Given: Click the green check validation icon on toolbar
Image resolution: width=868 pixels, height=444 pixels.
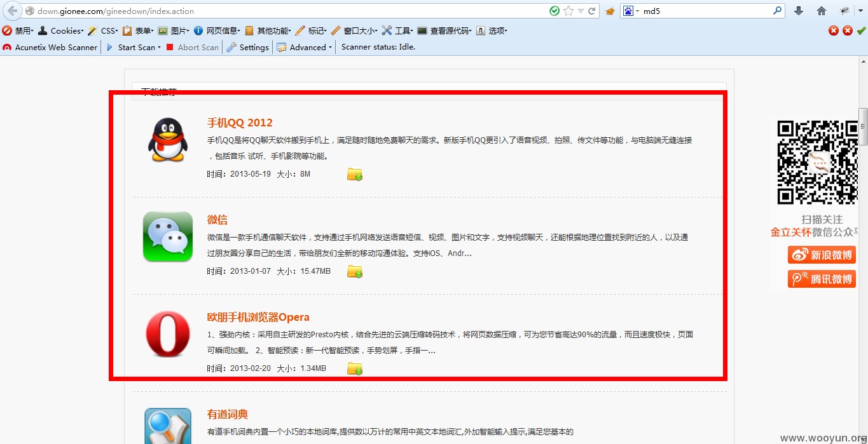Looking at the screenshot, I should tap(861, 30).
